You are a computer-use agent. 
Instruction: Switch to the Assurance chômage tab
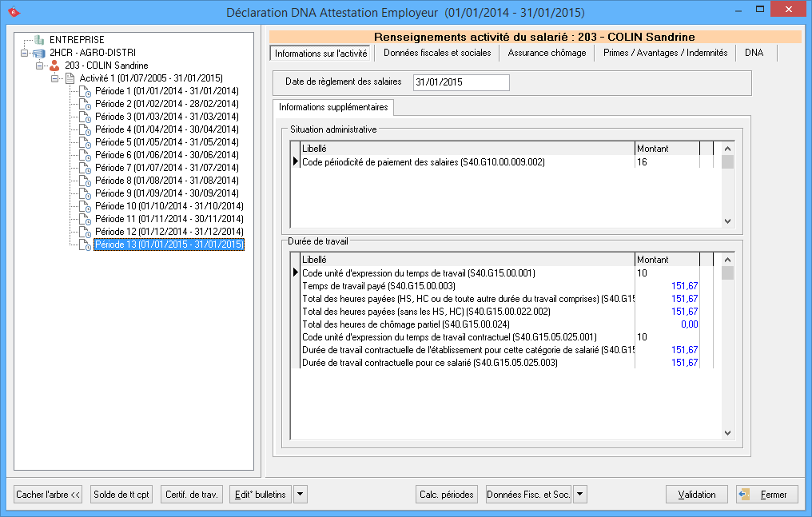click(547, 53)
